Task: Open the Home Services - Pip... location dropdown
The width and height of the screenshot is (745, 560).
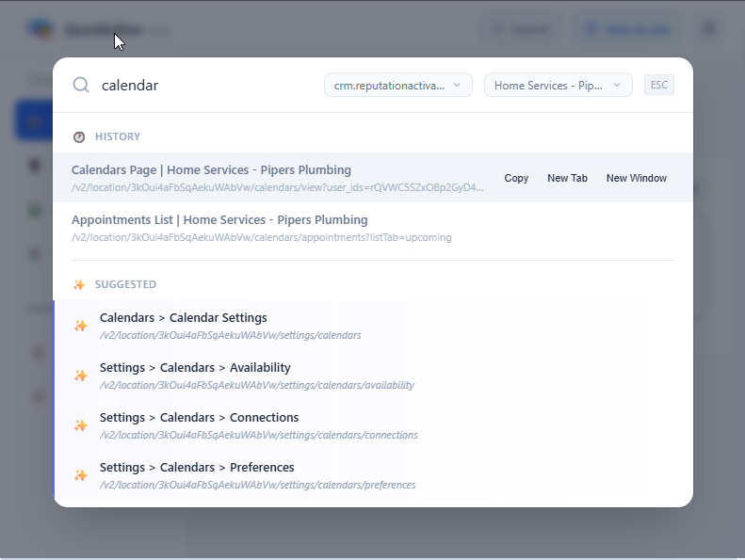Action: tap(559, 85)
